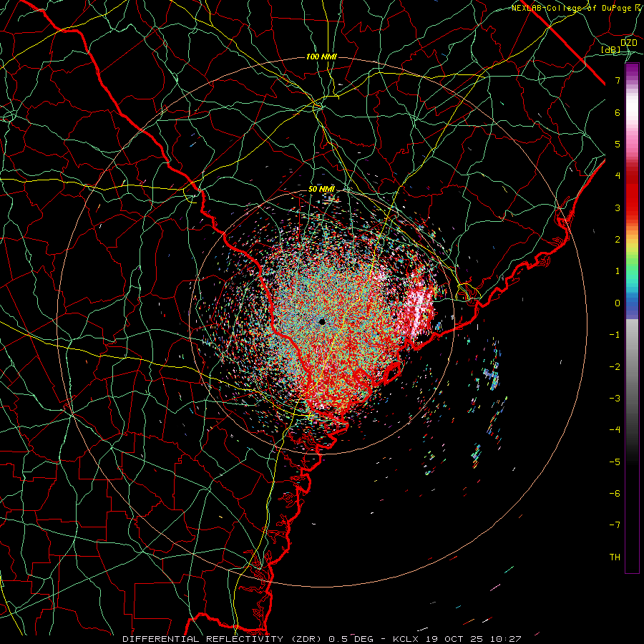The height and width of the screenshot is (644, 644).
Task: Click the "[dB]" unit label
Action: 611,50
